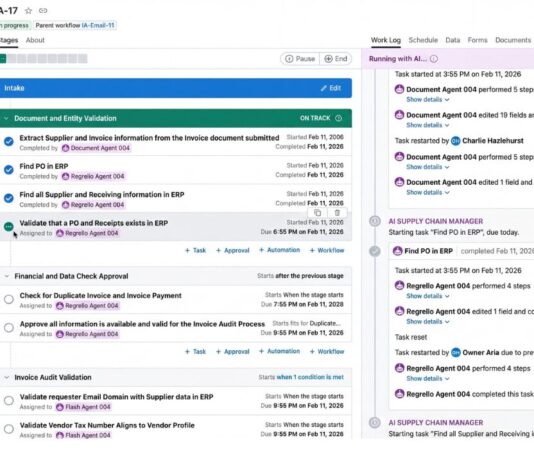Edit the Intake stage
The image size is (534, 462).
(331, 88)
